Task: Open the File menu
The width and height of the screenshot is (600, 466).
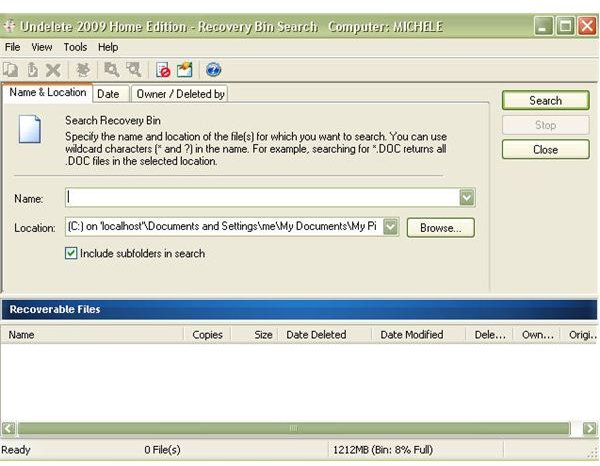Action: pyautogui.click(x=13, y=47)
